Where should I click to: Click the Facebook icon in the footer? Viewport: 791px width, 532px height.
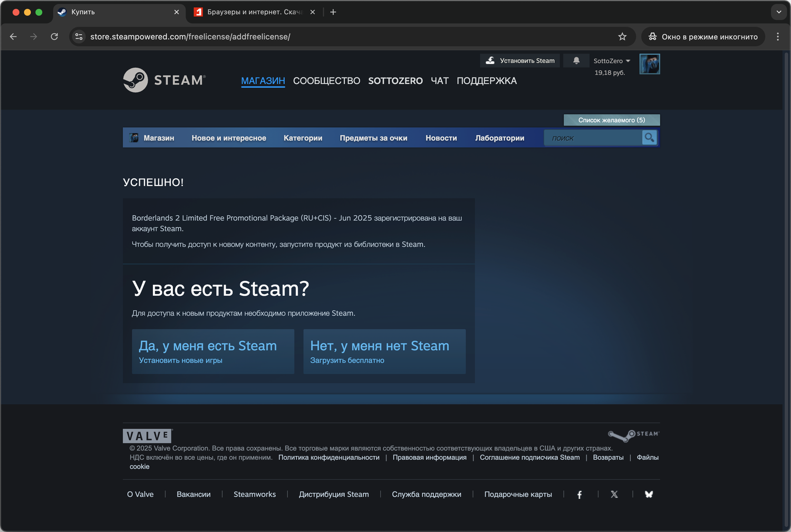(580, 495)
